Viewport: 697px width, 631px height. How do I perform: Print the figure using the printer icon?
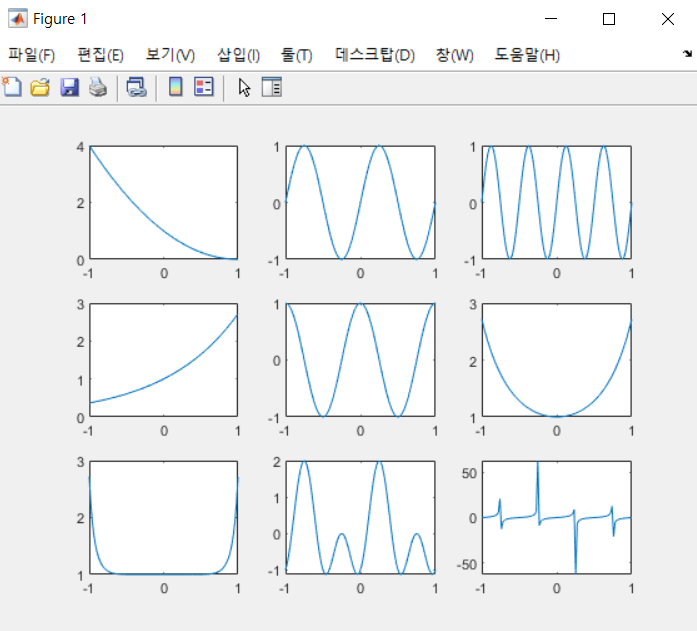click(x=98, y=87)
